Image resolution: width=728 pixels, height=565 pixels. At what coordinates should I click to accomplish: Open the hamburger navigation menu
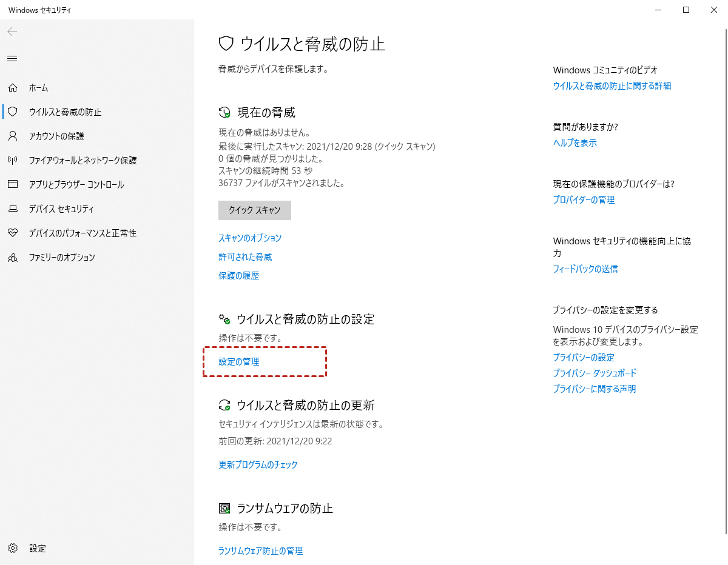click(x=12, y=59)
